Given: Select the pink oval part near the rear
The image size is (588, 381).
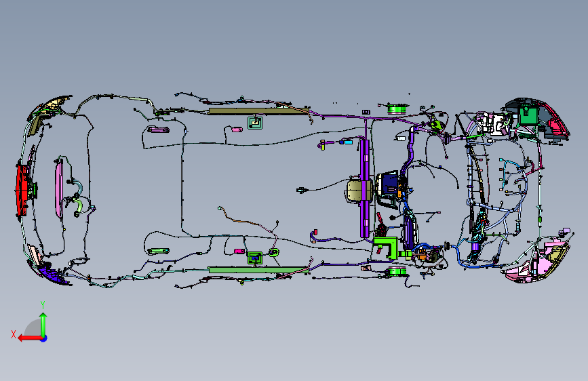Looking at the screenshot, I should pos(58,190).
